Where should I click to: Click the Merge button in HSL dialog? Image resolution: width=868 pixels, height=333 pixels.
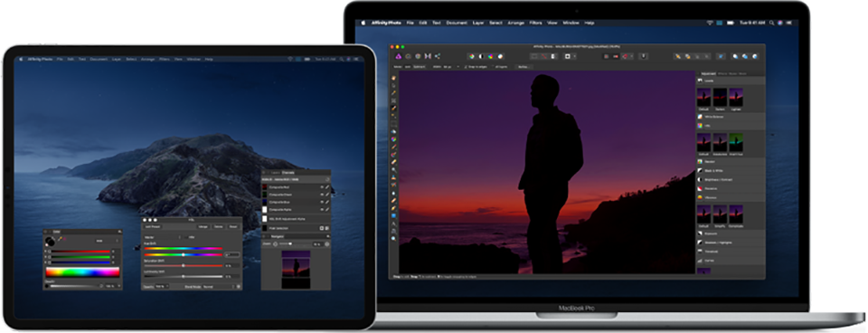point(203,226)
